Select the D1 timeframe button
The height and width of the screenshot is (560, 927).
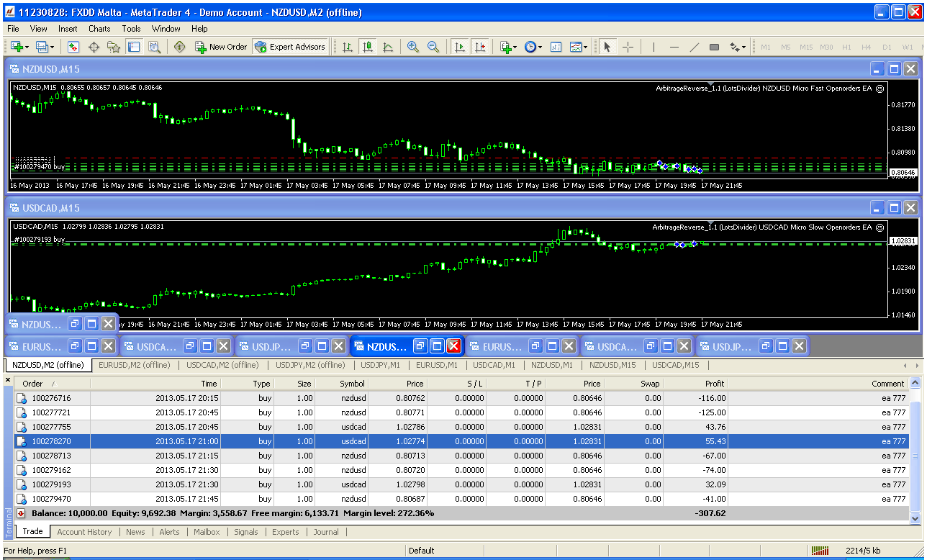pos(887,47)
